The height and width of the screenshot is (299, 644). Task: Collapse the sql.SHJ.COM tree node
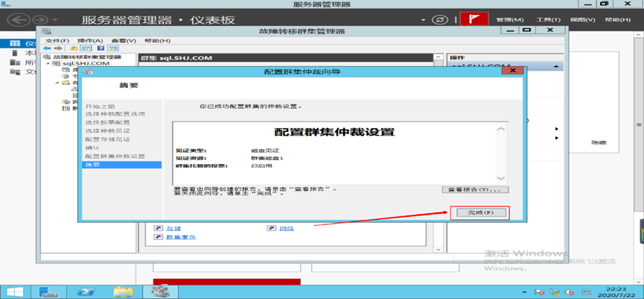click(x=48, y=63)
